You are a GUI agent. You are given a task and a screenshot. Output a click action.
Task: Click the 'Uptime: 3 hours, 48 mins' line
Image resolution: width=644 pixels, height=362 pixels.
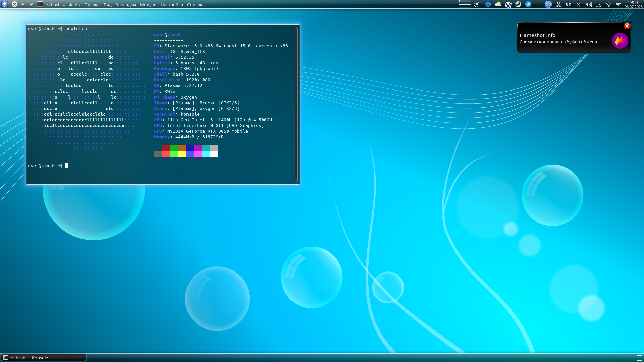[x=186, y=63]
